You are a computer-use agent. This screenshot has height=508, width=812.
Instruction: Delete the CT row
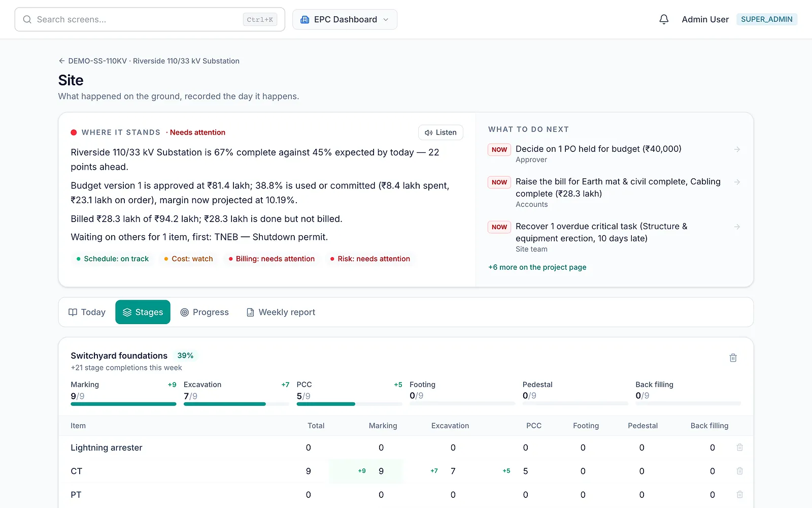[739, 471]
